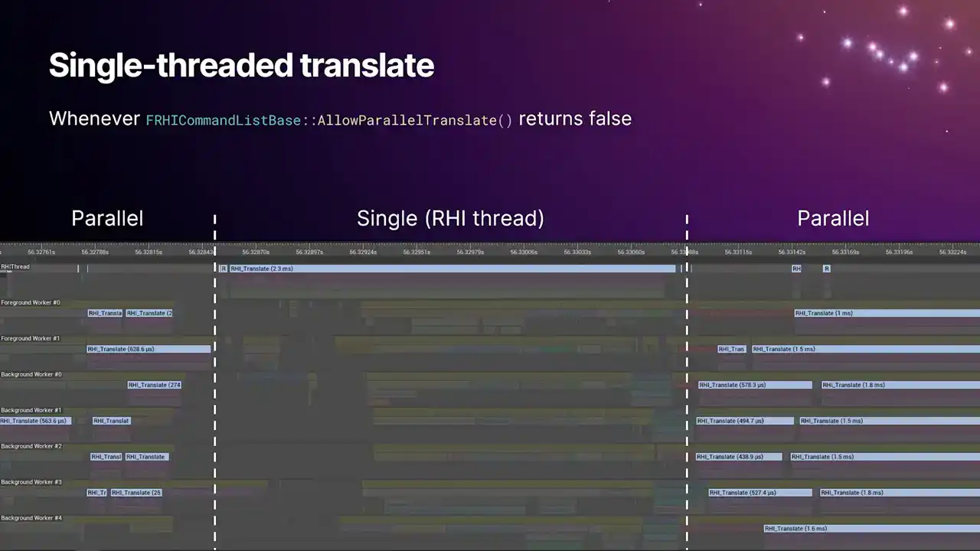Click the 56.32870s time ruler mark

(x=256, y=252)
